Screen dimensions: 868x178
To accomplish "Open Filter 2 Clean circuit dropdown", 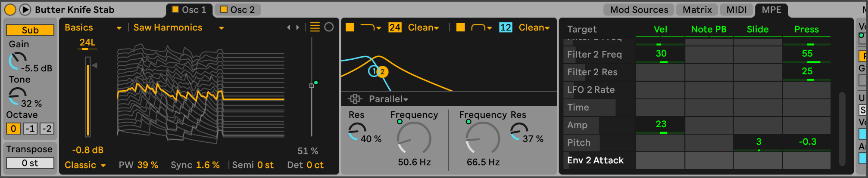I will pos(534,28).
